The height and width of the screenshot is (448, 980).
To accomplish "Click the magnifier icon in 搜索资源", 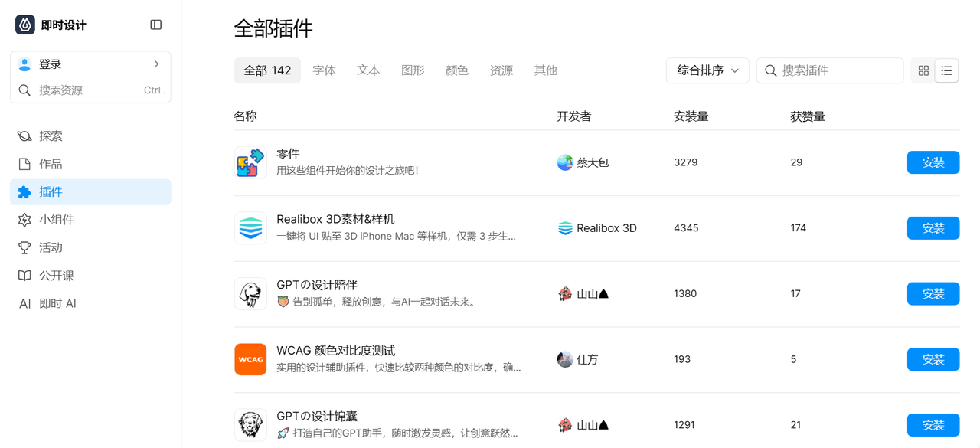I will (24, 90).
